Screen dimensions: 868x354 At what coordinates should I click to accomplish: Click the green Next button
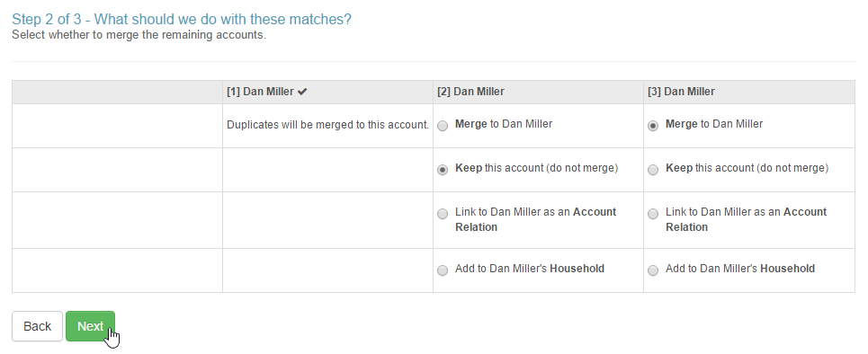click(90, 326)
